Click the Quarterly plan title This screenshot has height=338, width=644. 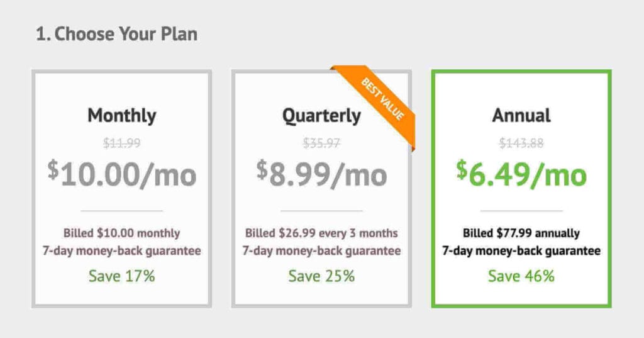321,116
